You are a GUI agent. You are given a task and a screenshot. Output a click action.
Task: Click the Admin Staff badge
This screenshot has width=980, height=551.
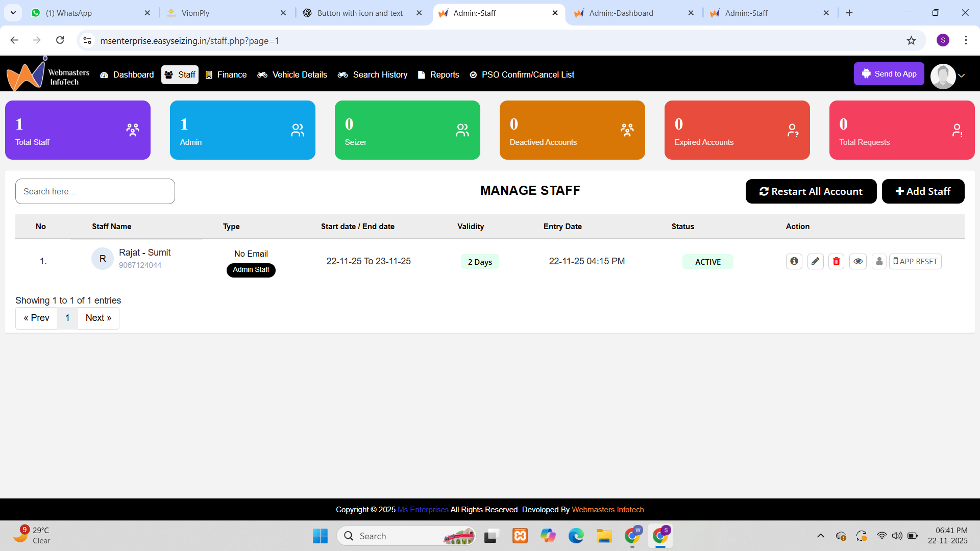point(251,270)
